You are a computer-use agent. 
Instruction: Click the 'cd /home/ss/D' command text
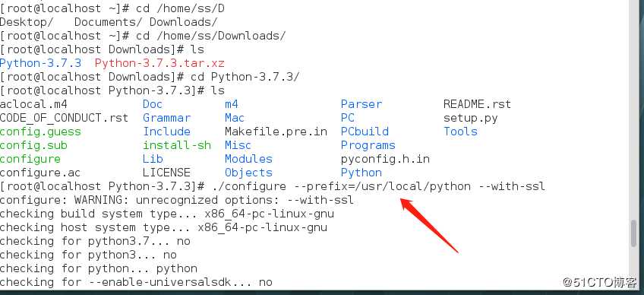pyautogui.click(x=180, y=8)
